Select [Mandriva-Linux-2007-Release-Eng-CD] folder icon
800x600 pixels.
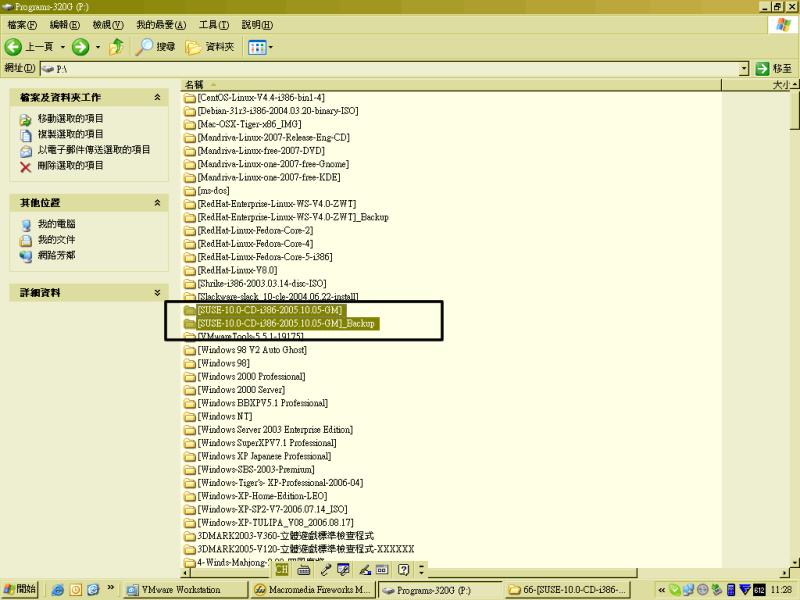pyautogui.click(x=190, y=138)
